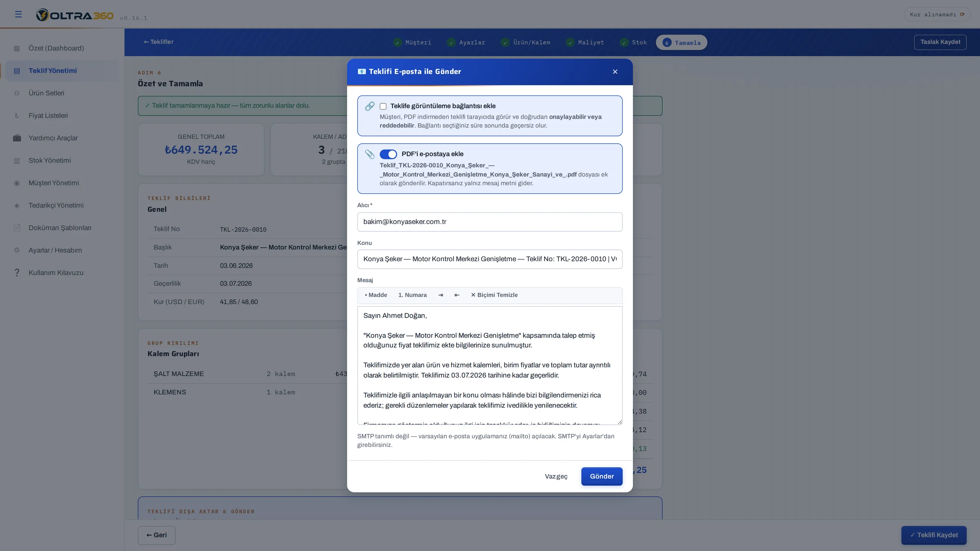Screen dimensions: 980x551
Task: Click the Geçerlilik 03.07.2026 value
Action: [x=236, y=284]
